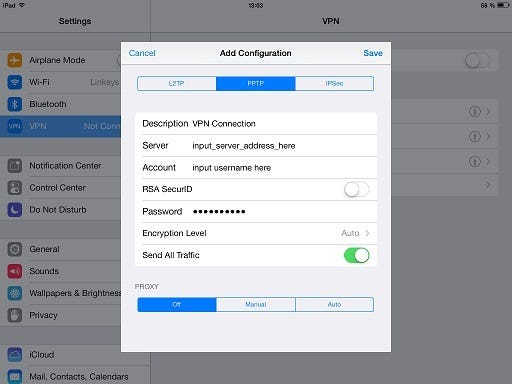Tap the Do Not Disturb moon icon
This screenshot has width=512, height=384.
pos(15,210)
